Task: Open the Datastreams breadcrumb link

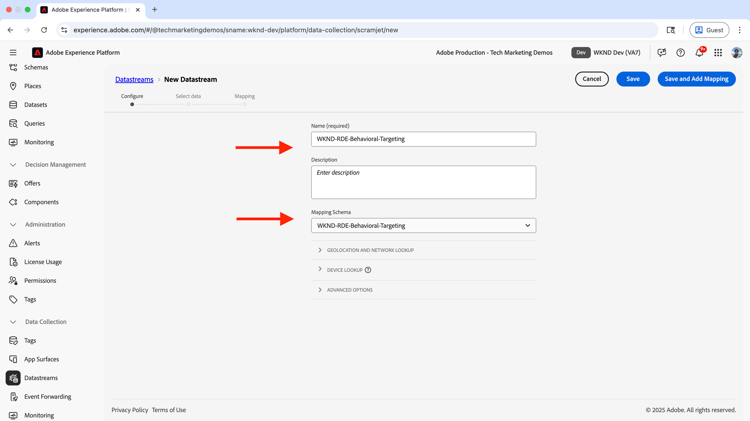Action: click(x=134, y=79)
